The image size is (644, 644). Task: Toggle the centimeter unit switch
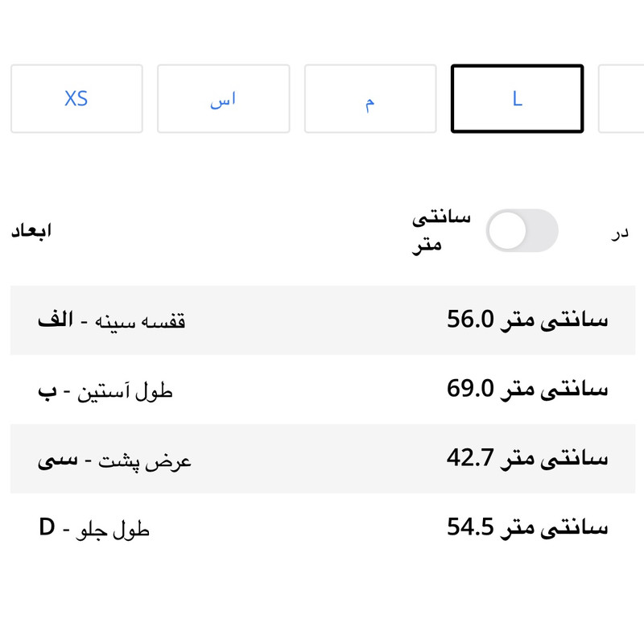[x=522, y=231]
